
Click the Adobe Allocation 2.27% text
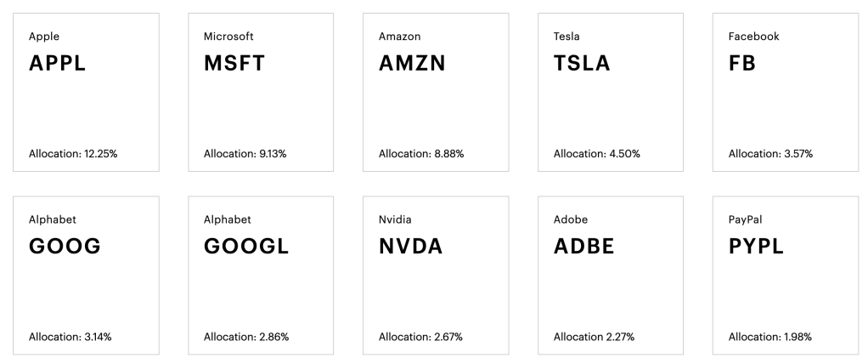595,337
